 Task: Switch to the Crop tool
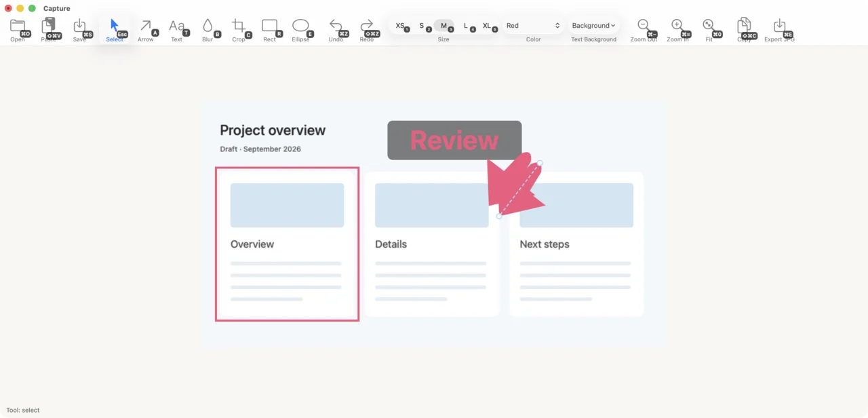point(239,29)
